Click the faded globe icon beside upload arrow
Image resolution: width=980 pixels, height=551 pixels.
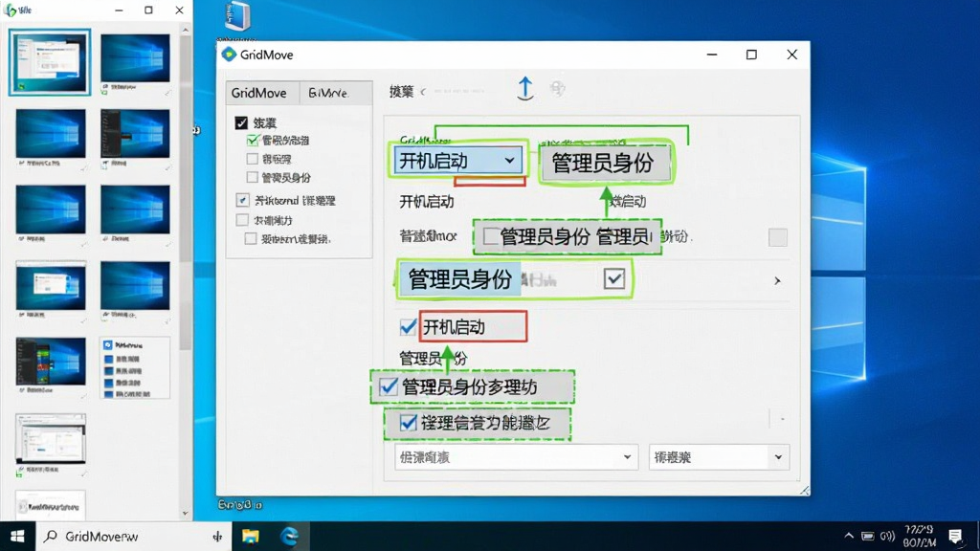coord(558,89)
